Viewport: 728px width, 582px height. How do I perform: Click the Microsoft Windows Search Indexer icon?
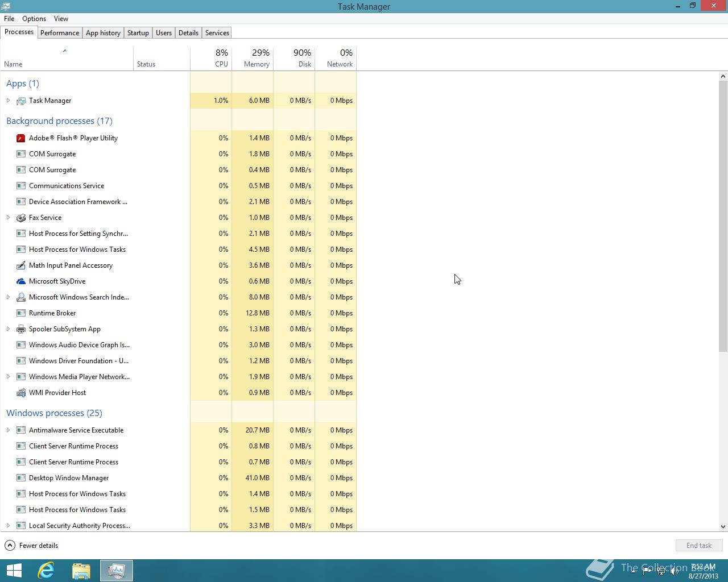pyautogui.click(x=21, y=297)
